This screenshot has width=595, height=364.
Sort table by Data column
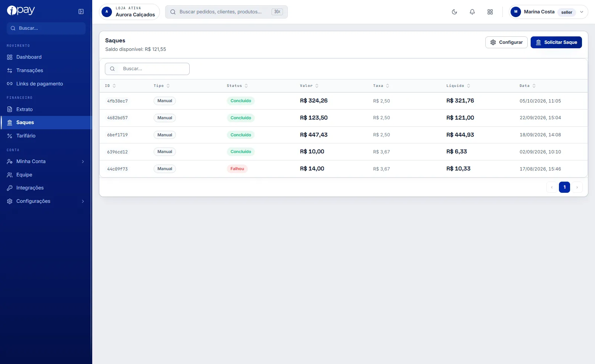click(x=528, y=86)
